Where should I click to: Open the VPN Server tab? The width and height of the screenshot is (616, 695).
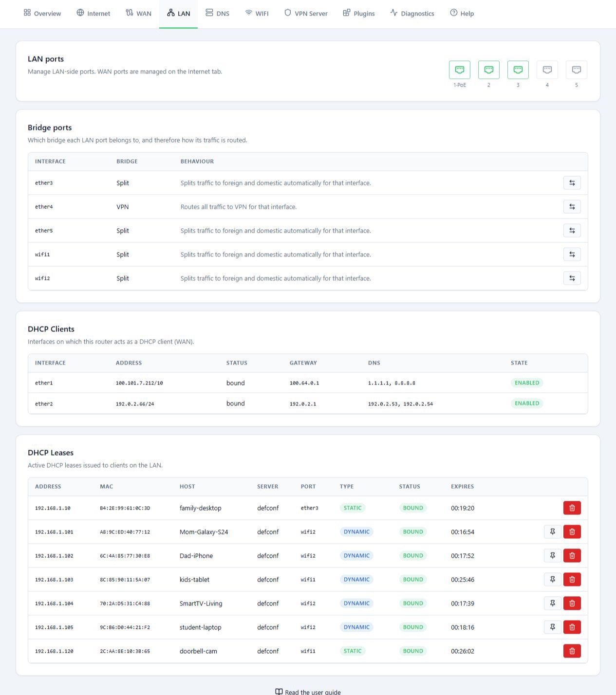pos(306,13)
